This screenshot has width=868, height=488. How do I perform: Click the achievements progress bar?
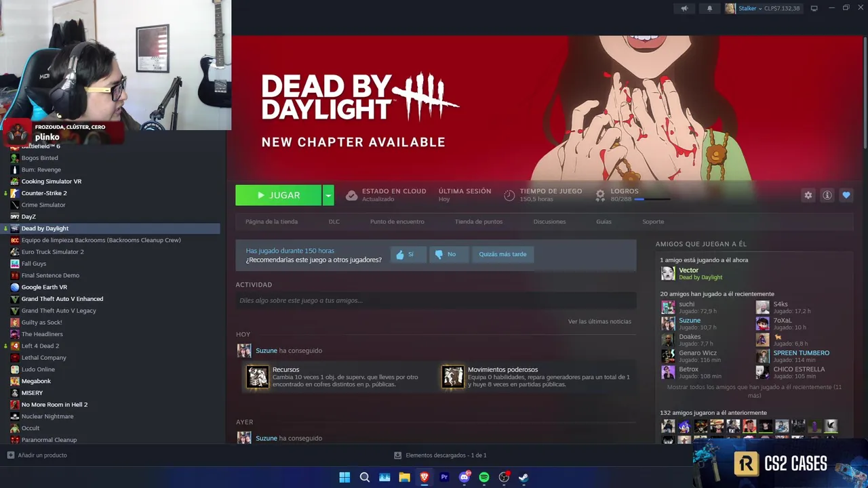tap(652, 199)
